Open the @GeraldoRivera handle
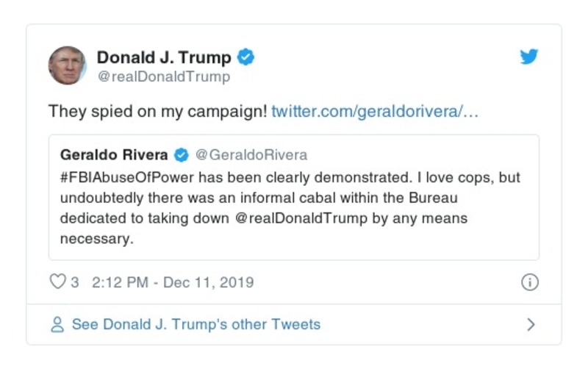 click(x=251, y=155)
